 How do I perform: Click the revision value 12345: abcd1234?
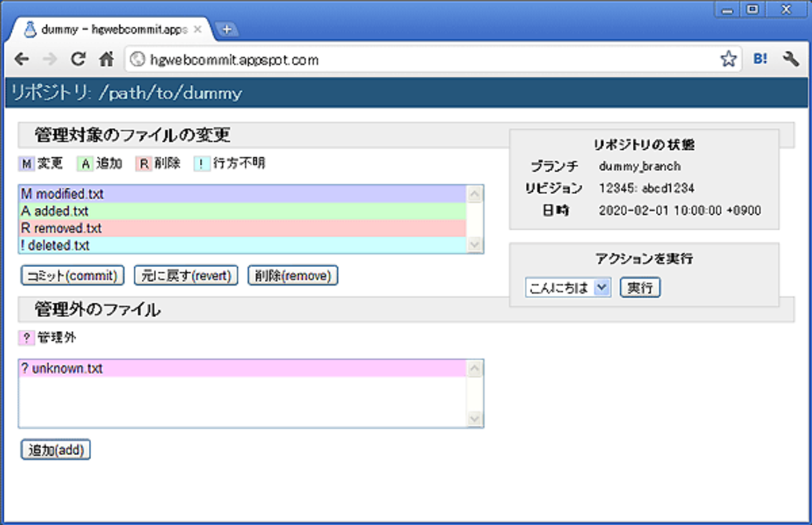(646, 188)
